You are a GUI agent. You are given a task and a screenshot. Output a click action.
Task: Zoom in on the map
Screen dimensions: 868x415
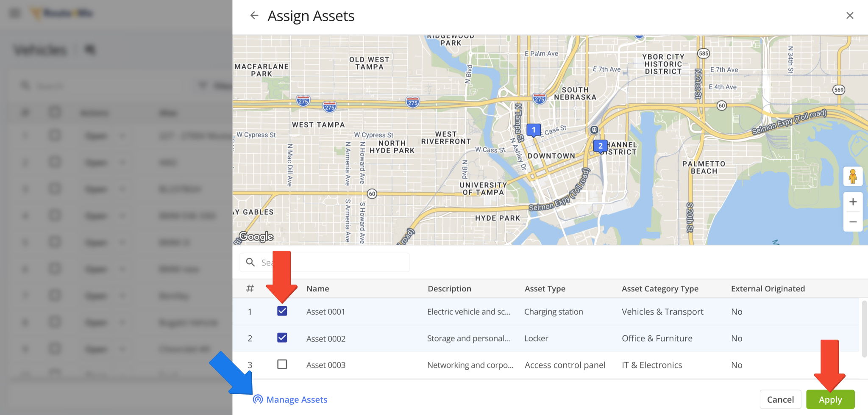click(853, 202)
